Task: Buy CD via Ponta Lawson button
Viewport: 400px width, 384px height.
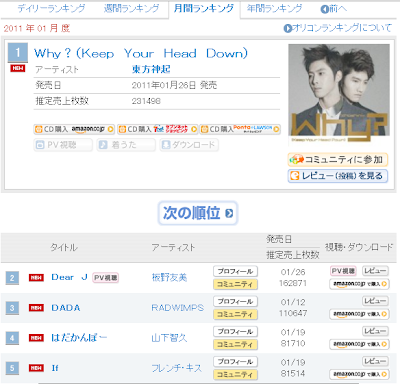Action: [x=240, y=129]
